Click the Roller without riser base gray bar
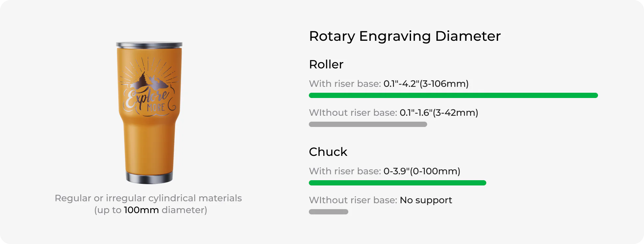644x244 pixels. 368,124
